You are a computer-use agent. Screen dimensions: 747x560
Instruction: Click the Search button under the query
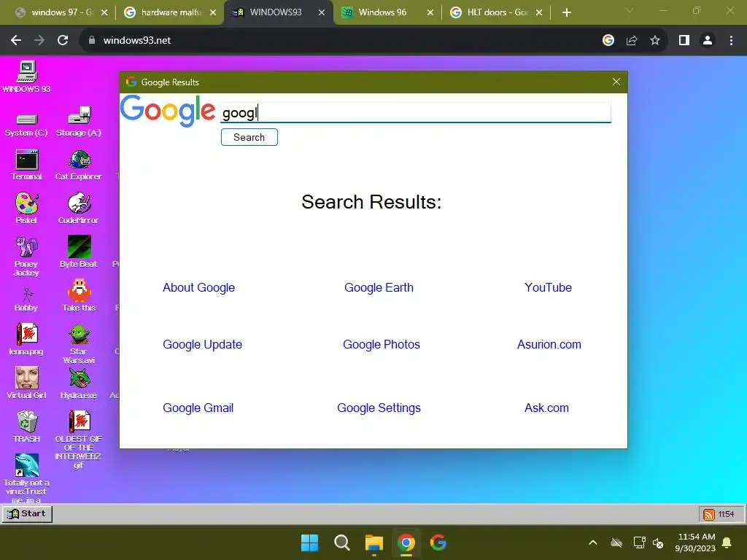[x=249, y=137]
